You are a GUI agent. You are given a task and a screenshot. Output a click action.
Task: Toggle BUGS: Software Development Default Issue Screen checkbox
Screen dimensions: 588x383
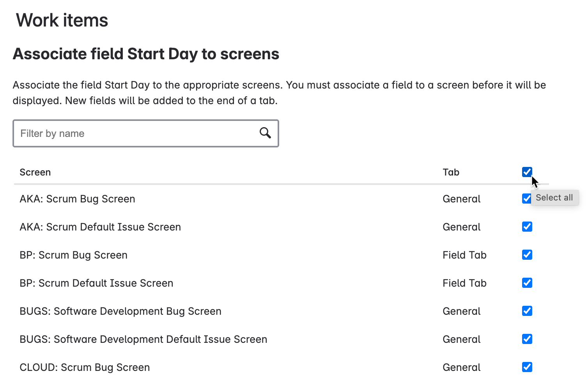527,339
